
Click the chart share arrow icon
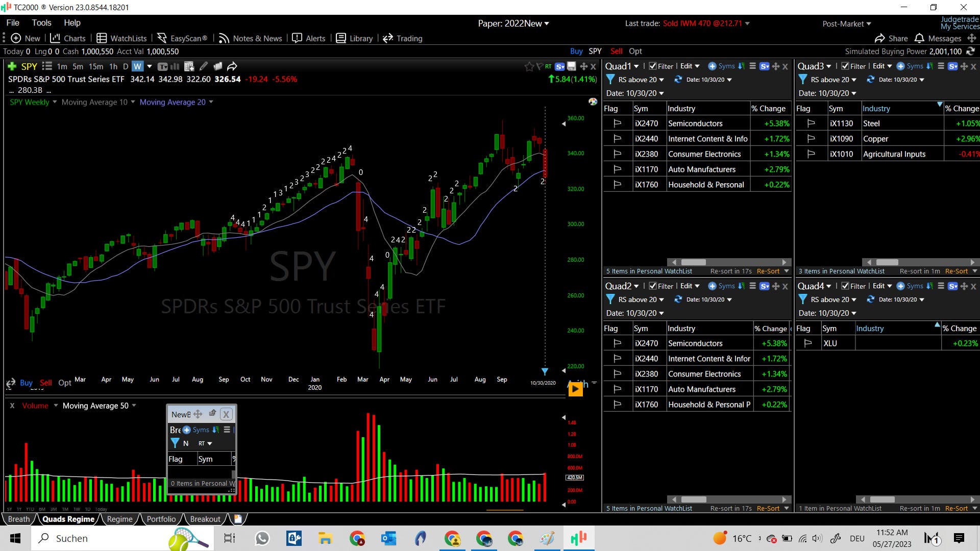pyautogui.click(x=232, y=66)
